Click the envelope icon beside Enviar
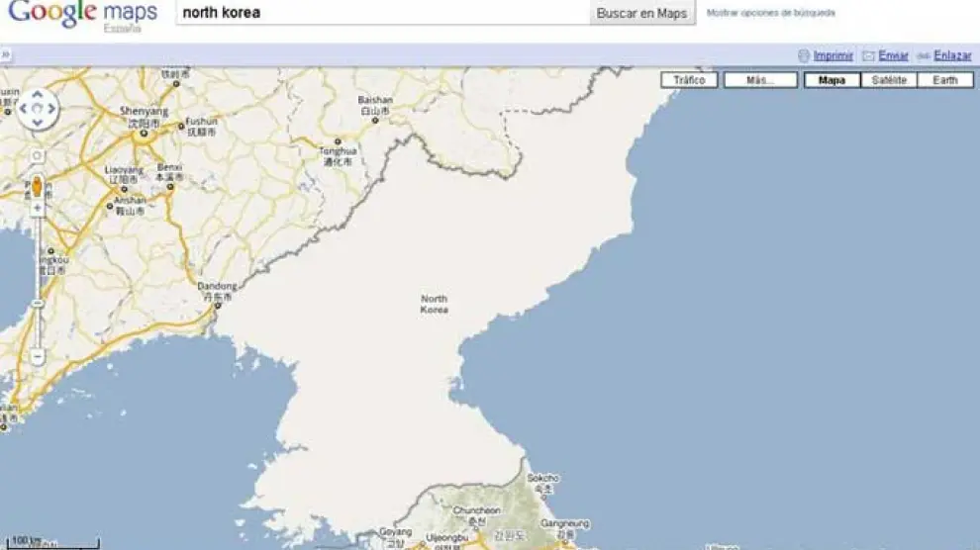Viewport: 980px width, 550px height. (x=868, y=56)
